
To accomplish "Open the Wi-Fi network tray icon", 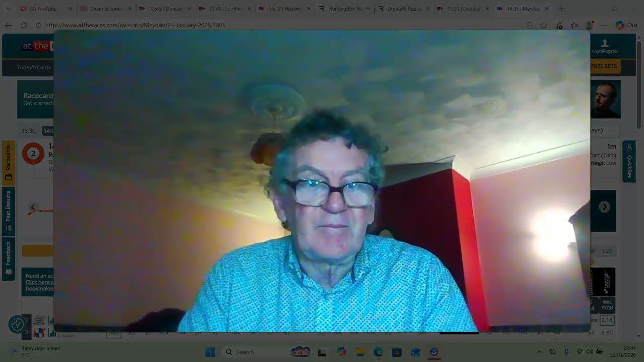I will point(580,352).
